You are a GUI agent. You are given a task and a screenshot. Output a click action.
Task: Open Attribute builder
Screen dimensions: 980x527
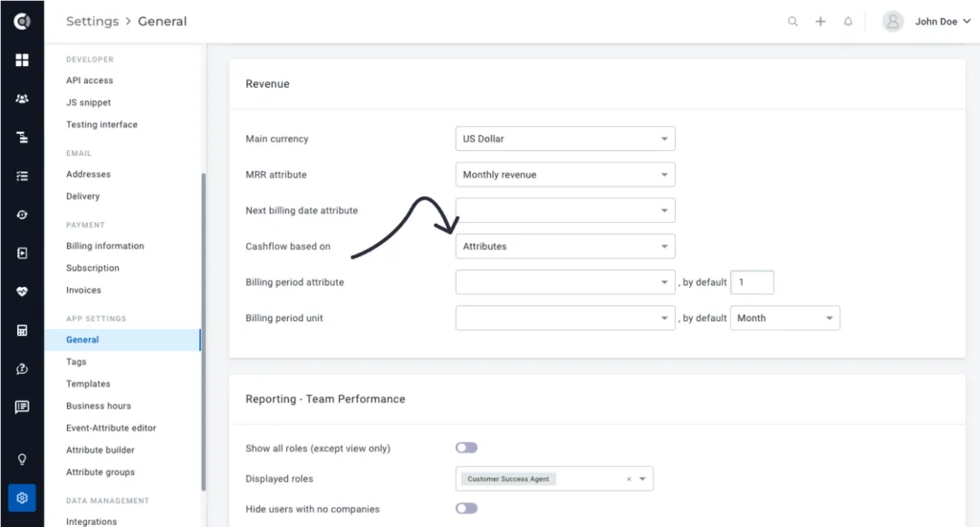(100, 450)
